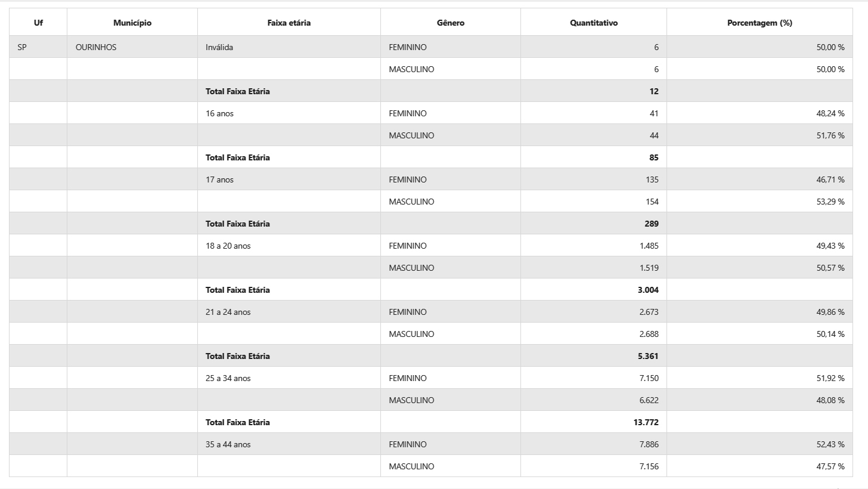The height and width of the screenshot is (489, 868).
Task: Click the Gênero column header
Action: (x=450, y=23)
